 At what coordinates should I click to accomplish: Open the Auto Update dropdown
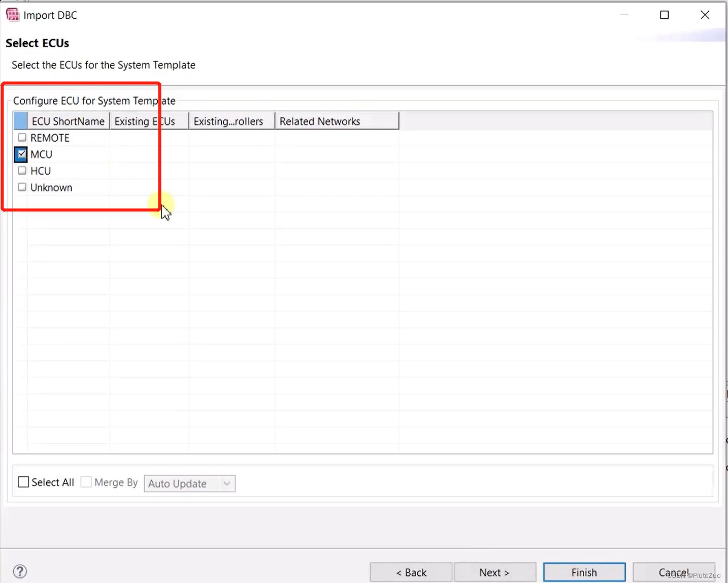tap(189, 483)
